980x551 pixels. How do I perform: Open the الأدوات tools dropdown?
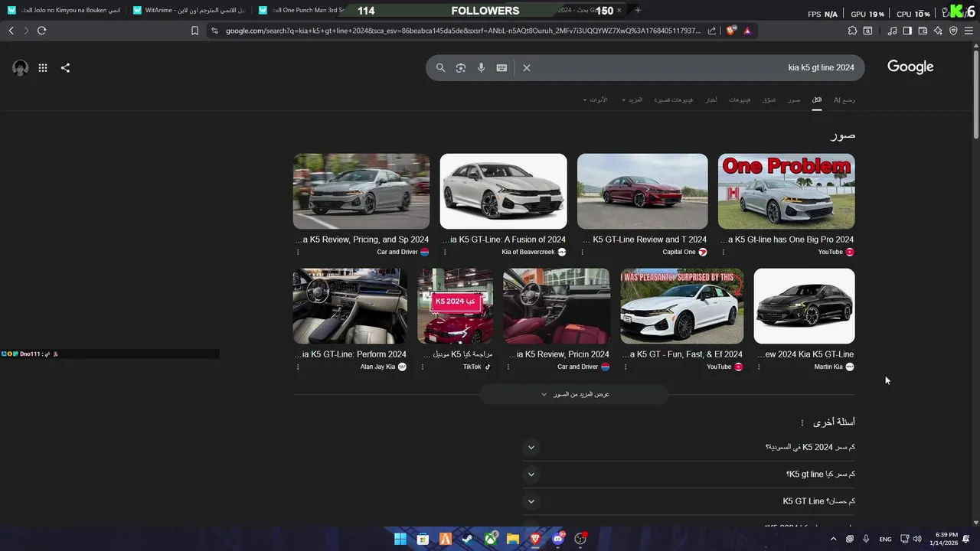[x=596, y=100]
